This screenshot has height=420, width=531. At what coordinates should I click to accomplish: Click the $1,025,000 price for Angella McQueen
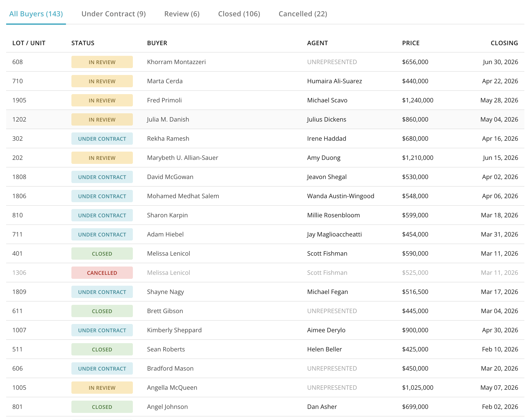click(418, 388)
